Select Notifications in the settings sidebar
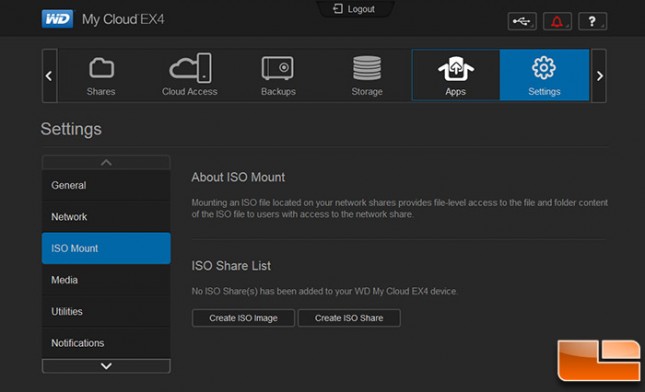The width and height of the screenshot is (645, 392). (x=106, y=343)
